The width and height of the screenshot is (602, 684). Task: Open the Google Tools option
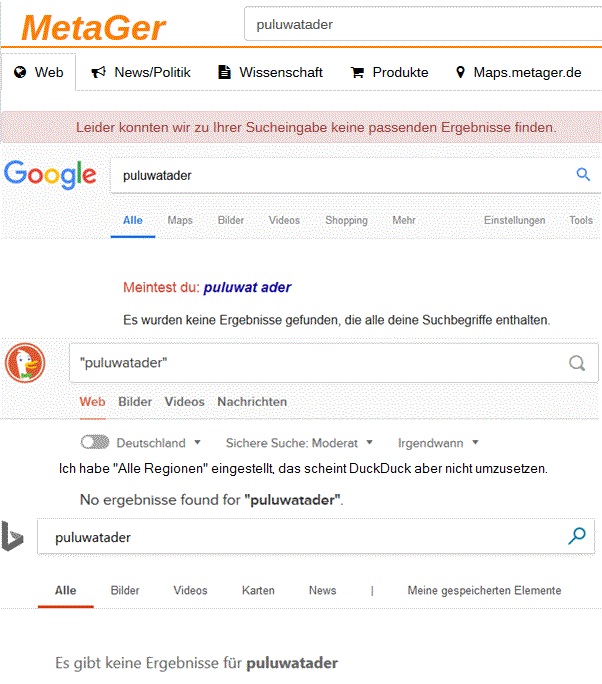581,220
